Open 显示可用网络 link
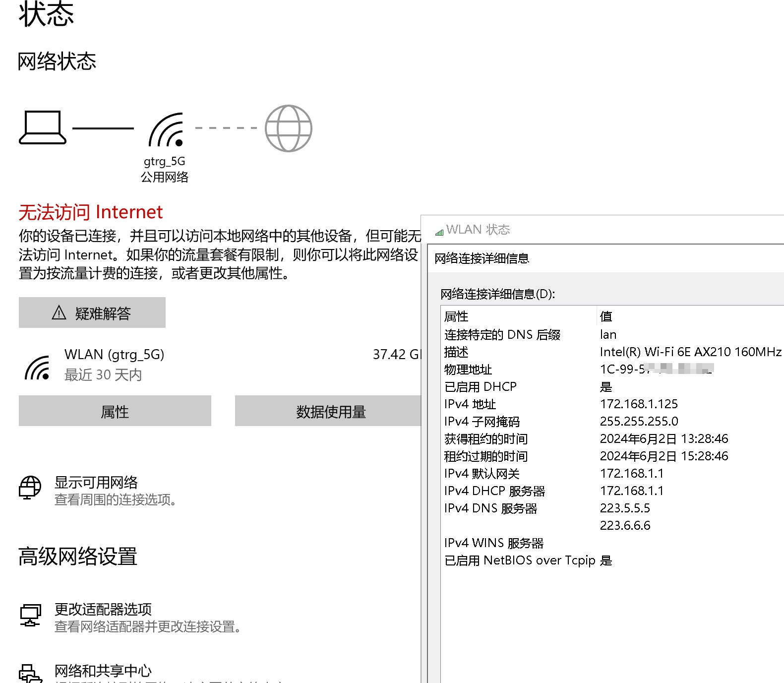Screen dimensions: 784x683 [x=96, y=482]
